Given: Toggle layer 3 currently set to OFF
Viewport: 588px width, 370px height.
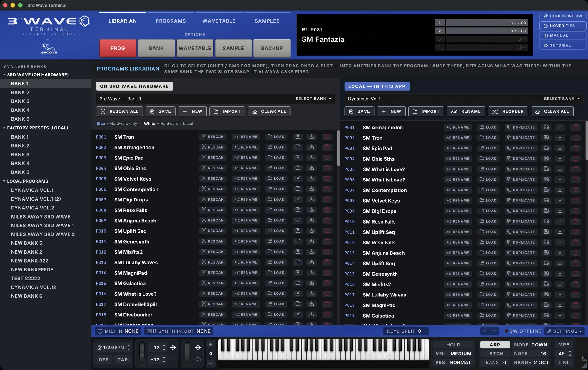Looking at the screenshot, I should [x=440, y=39].
